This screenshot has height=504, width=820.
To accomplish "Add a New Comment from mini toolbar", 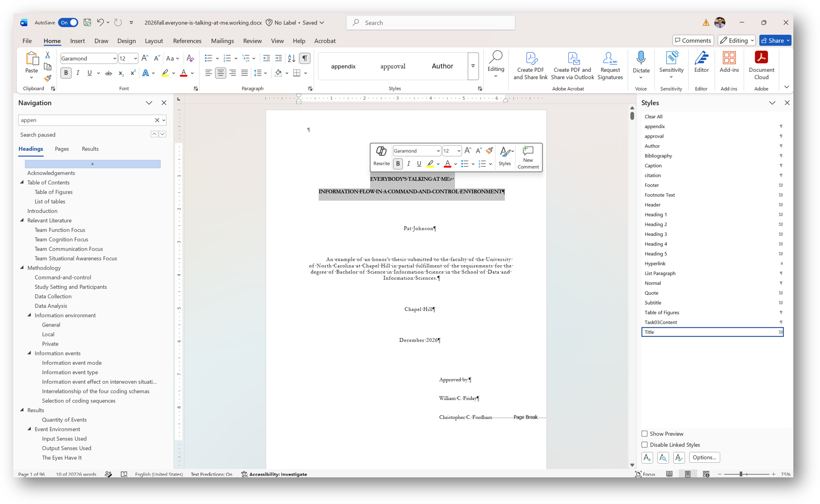I will 528,157.
